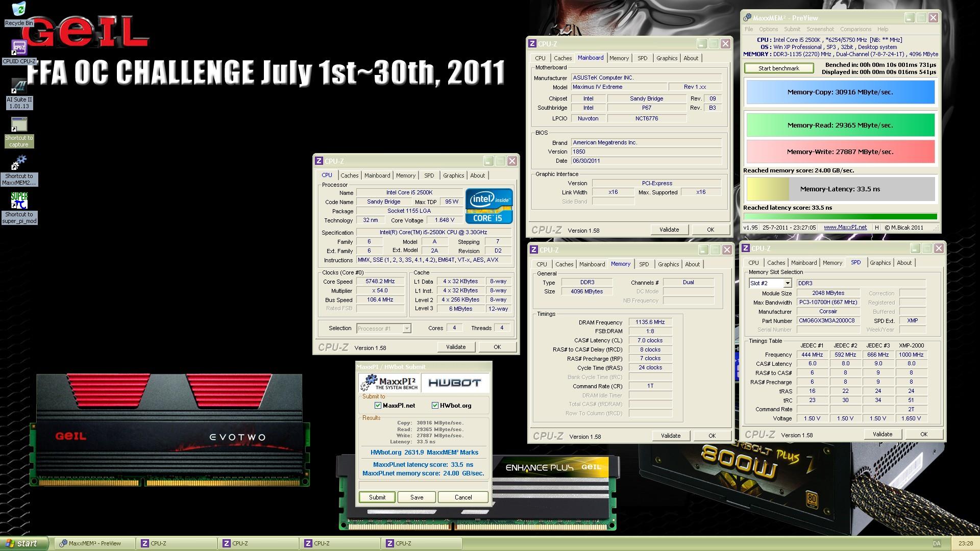The height and width of the screenshot is (551, 980).
Task: Click Start benchmark in MaxxMEM²
Action: [779, 68]
